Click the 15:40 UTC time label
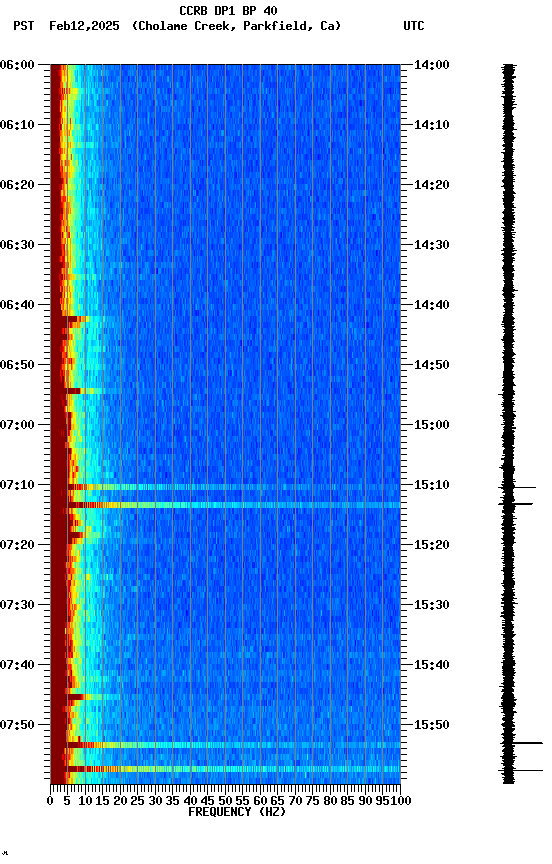Viewport: 552px width, 864px height. click(432, 666)
